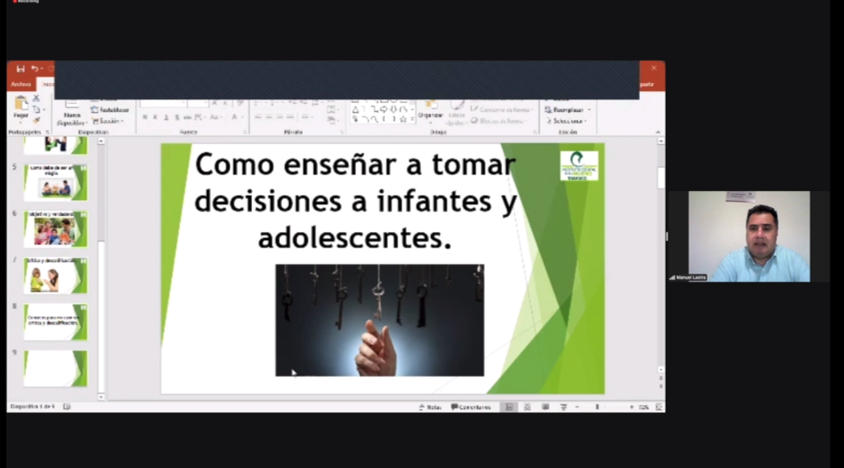Screen dimensions: 844x468
Task: Save the presentation with the floppy disk icon
Action: (x=20, y=69)
